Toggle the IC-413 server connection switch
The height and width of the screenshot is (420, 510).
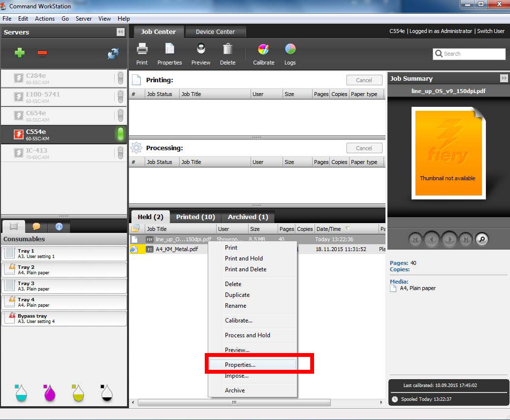pyautogui.click(x=120, y=153)
